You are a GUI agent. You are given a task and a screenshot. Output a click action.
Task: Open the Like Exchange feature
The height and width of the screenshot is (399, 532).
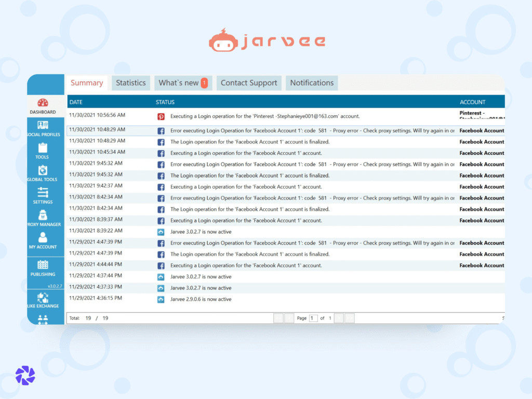pos(43,297)
